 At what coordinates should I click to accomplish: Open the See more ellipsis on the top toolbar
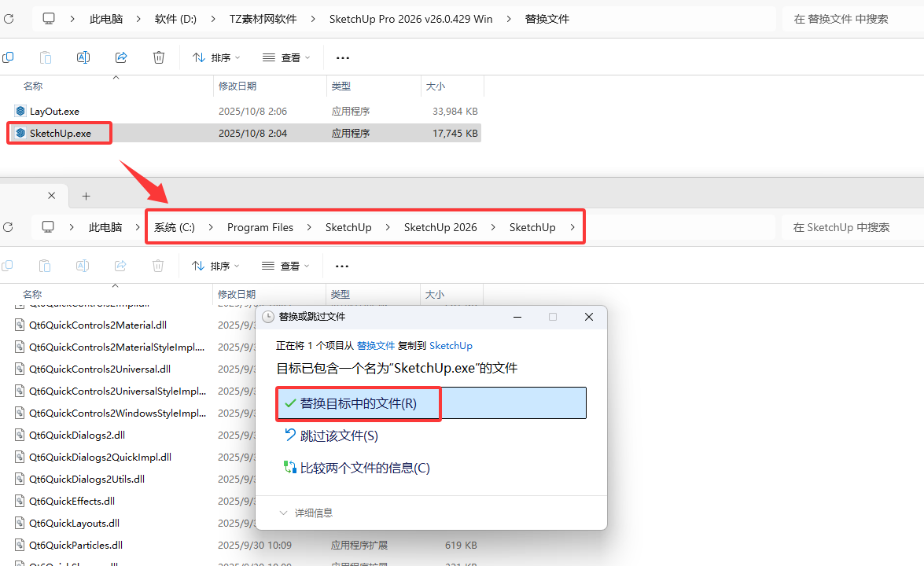341,57
